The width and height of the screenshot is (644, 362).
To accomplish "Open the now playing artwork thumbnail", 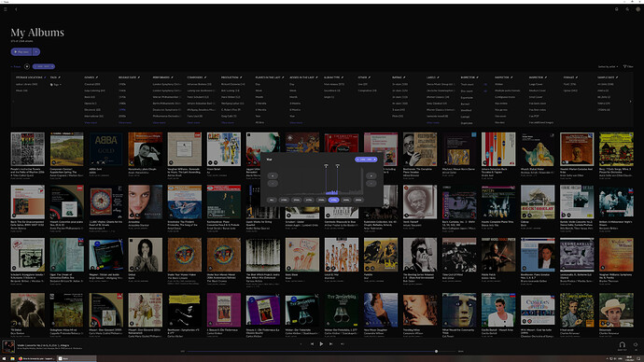I will (8, 347).
